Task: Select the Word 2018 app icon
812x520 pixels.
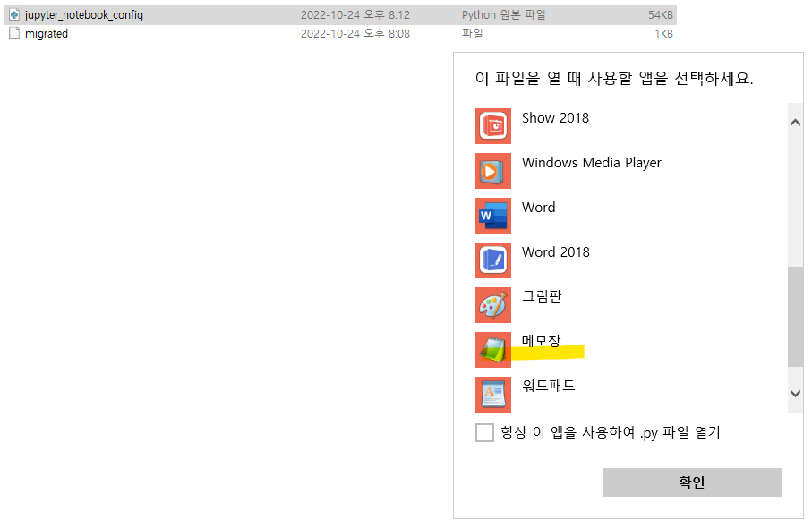Action: tap(493, 260)
